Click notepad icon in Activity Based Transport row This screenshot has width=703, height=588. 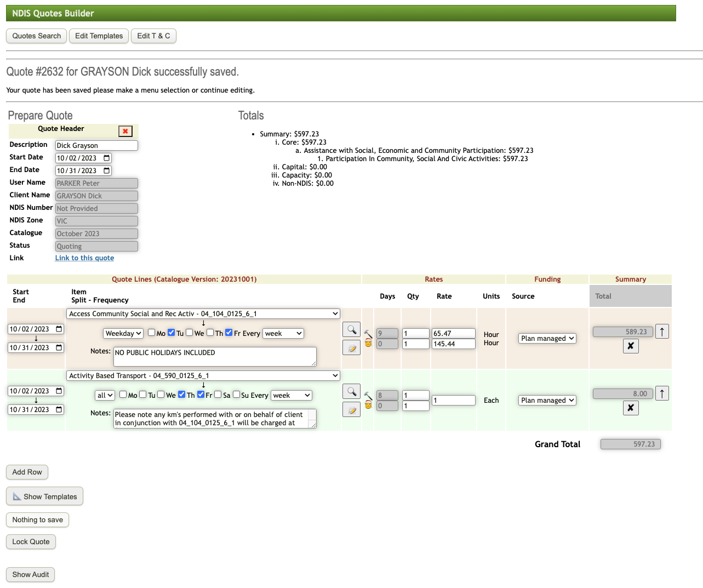pyautogui.click(x=351, y=409)
